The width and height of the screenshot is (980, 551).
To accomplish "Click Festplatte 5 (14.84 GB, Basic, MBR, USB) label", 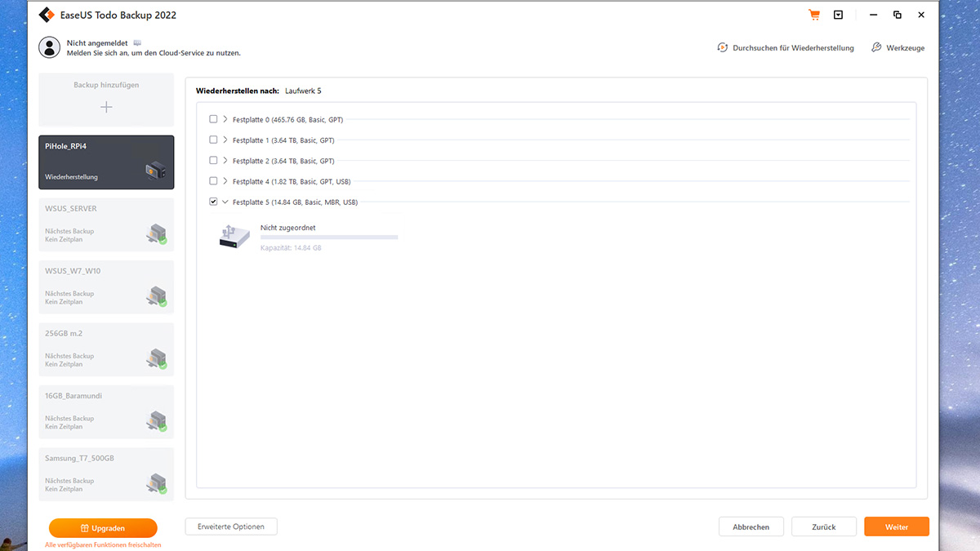I will coord(295,202).
